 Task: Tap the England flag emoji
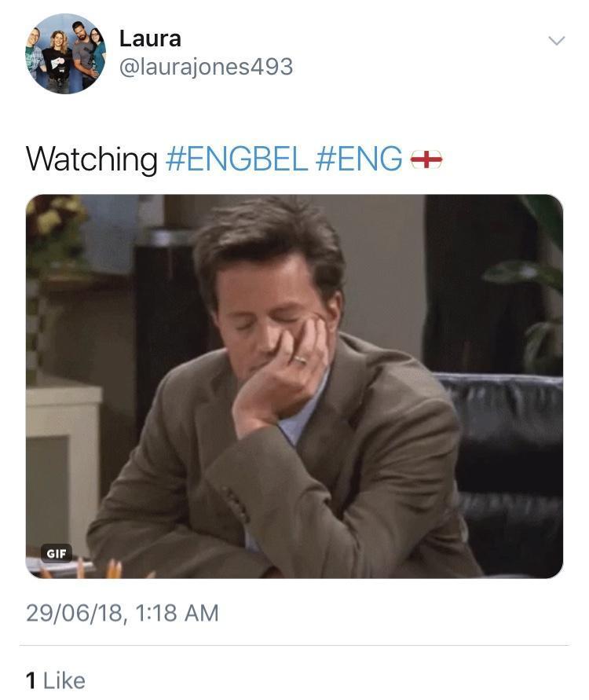point(426,159)
